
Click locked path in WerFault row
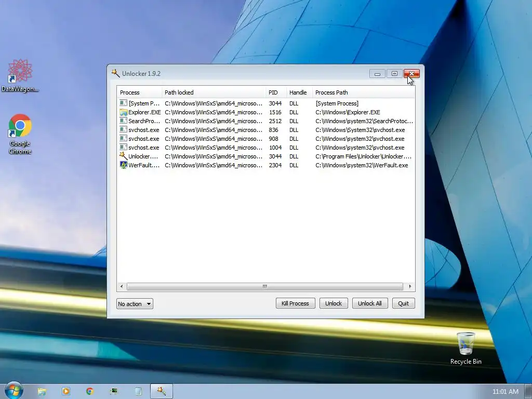click(x=214, y=165)
